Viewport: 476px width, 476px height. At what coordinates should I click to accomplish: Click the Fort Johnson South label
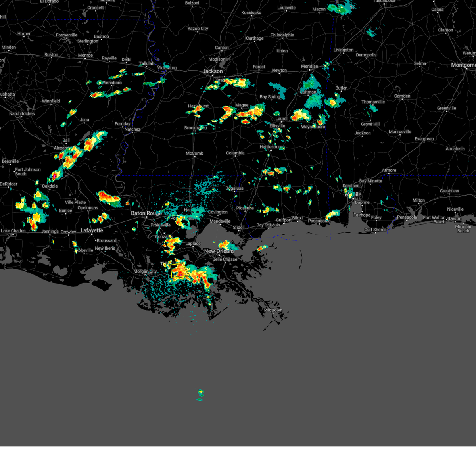28,172
